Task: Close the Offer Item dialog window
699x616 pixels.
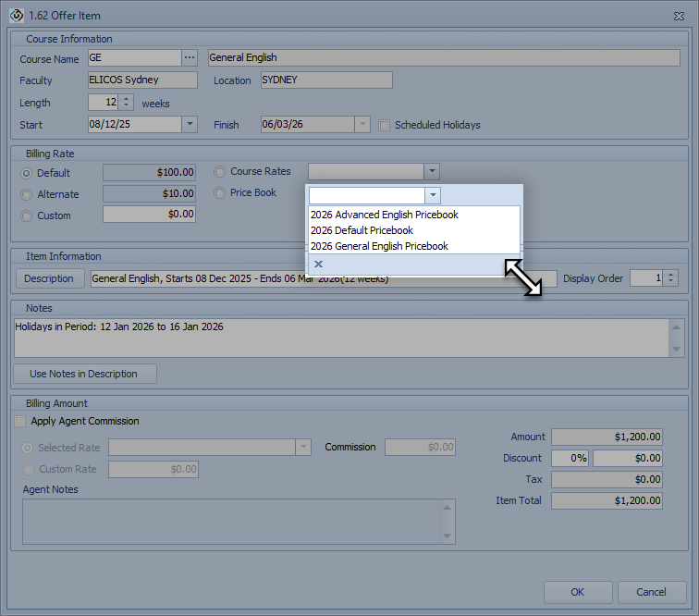Action: click(680, 16)
